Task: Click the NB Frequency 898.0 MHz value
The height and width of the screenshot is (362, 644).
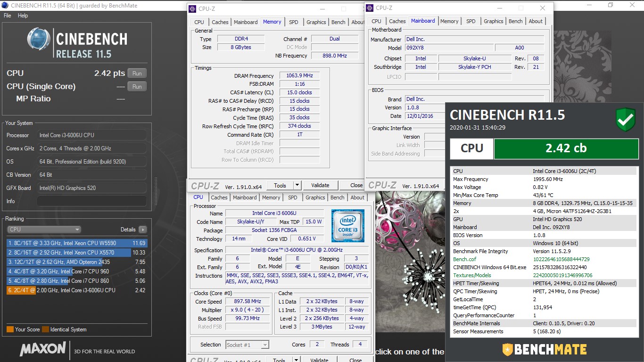Action: 335,56
